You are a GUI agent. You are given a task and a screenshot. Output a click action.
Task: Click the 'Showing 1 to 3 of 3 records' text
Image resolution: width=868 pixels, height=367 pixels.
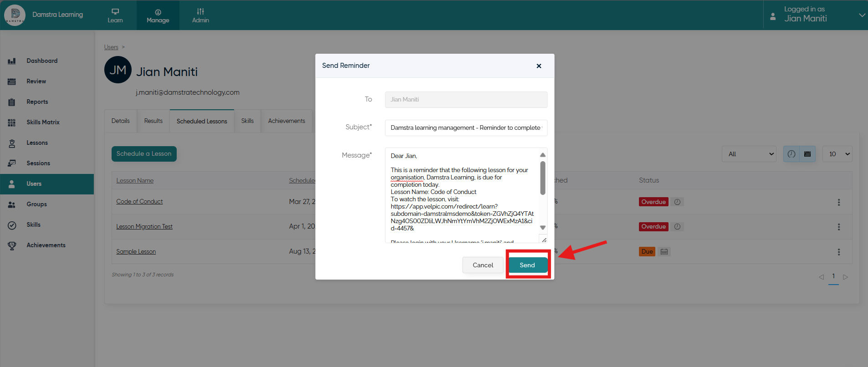point(143,275)
